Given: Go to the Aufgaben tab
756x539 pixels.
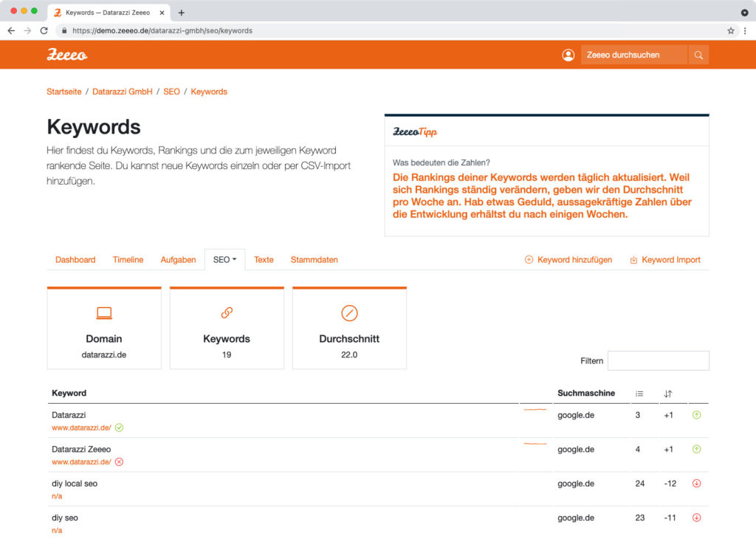Looking at the screenshot, I should (178, 259).
